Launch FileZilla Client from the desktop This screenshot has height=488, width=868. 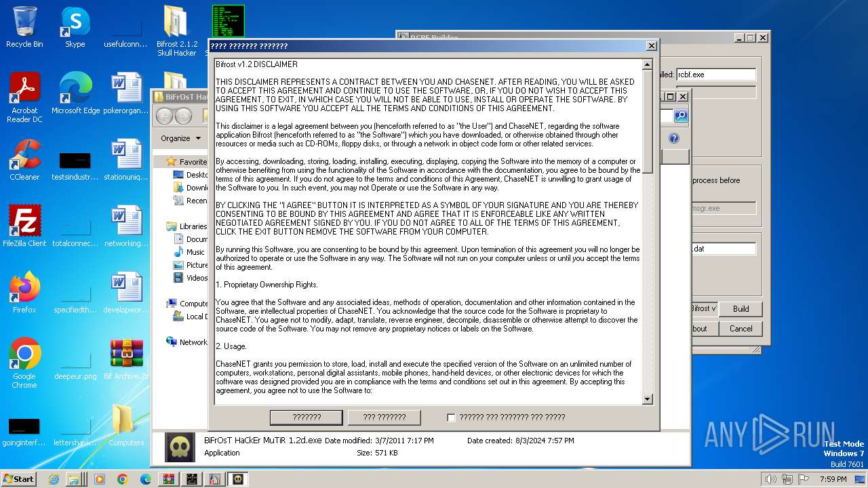click(x=24, y=226)
